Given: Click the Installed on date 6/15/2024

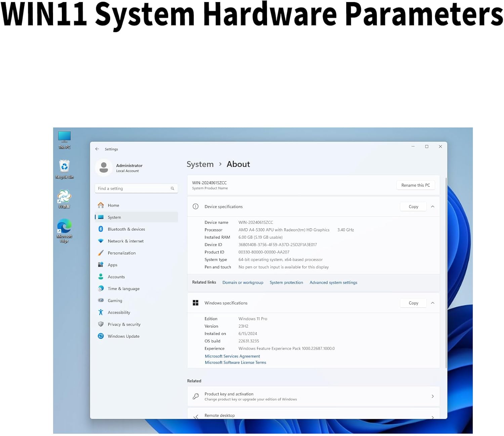Looking at the screenshot, I should [248, 334].
